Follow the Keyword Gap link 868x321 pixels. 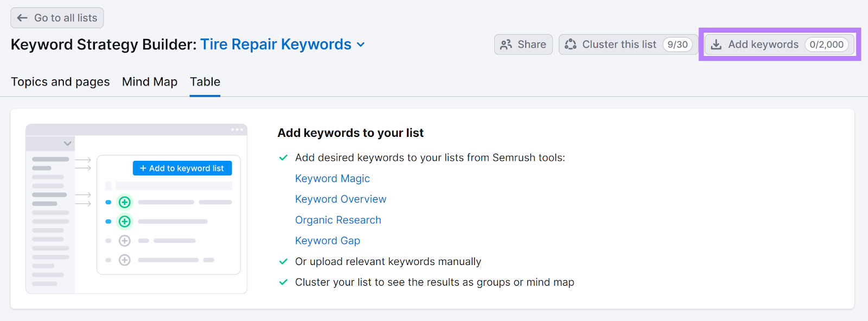coord(327,241)
